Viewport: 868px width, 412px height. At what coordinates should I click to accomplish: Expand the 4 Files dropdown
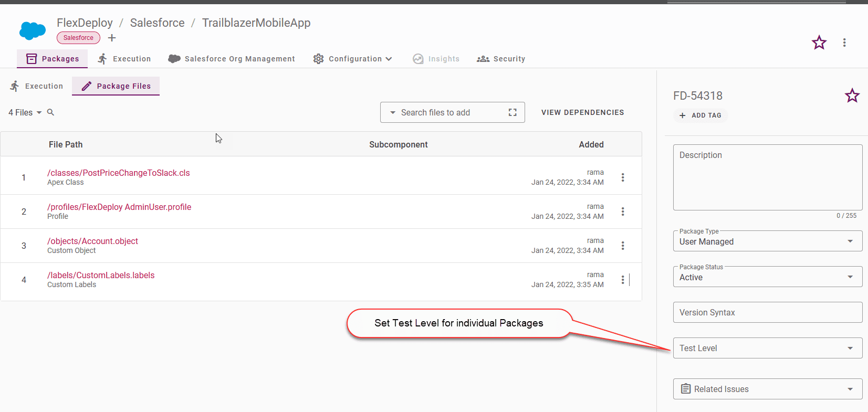point(25,112)
